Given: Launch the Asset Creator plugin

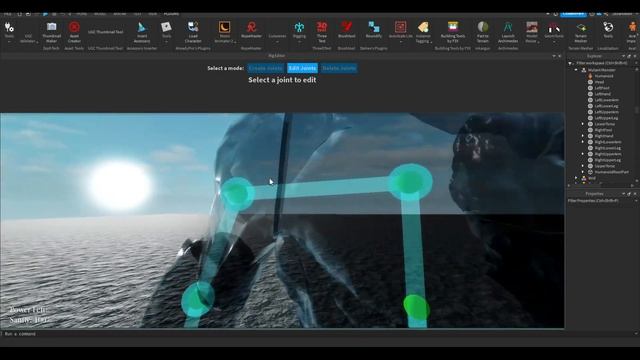Looking at the screenshot, I should pos(74,32).
